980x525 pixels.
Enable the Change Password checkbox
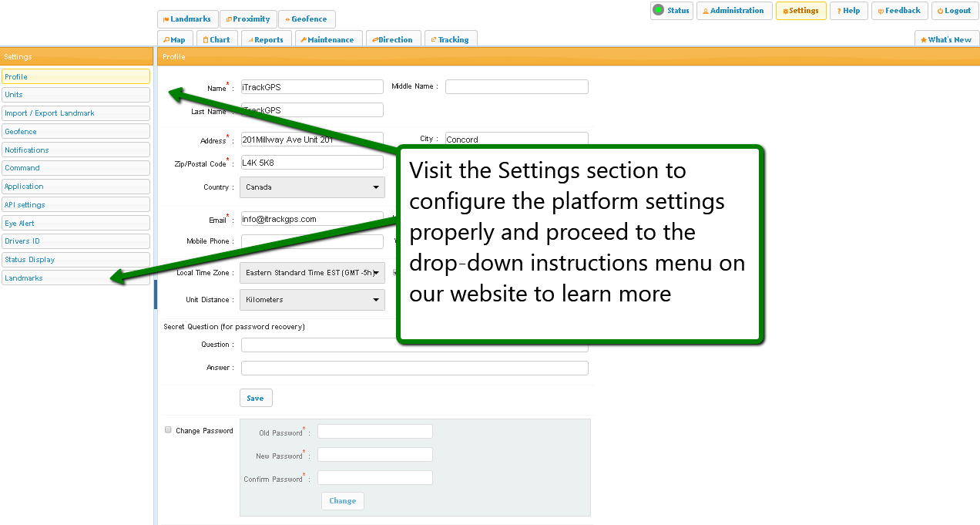click(168, 430)
